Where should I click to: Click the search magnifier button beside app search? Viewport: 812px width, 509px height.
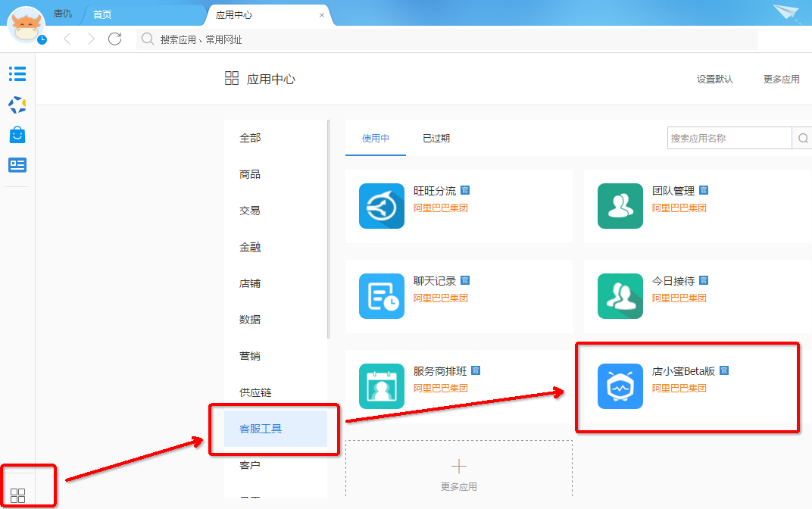[x=801, y=139]
